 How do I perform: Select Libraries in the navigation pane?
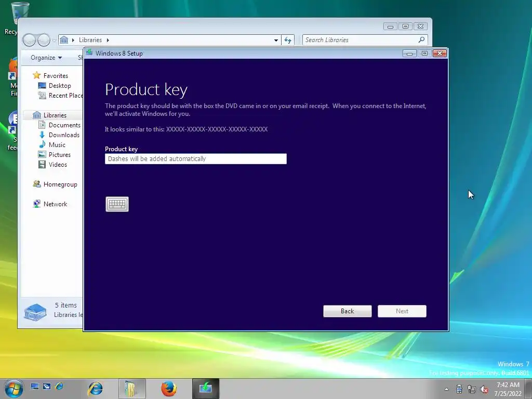pyautogui.click(x=55, y=115)
